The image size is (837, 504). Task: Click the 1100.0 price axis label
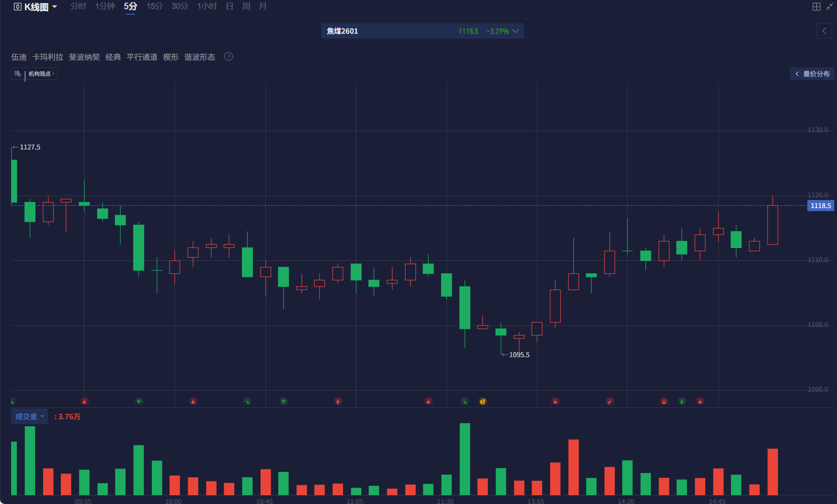tap(817, 325)
